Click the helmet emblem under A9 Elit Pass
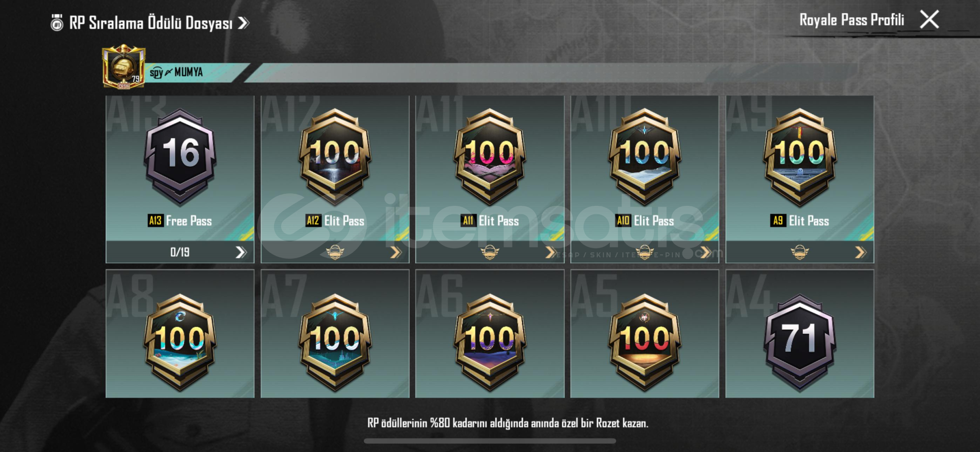The width and height of the screenshot is (980, 452). pos(800,252)
